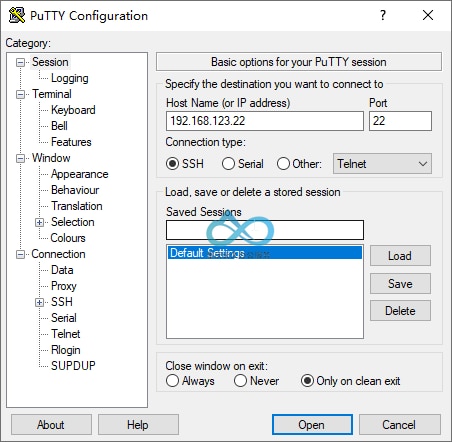Viewport: 452px width, 442px height.
Task: Collapse the Session tree node
Action: 21,62
